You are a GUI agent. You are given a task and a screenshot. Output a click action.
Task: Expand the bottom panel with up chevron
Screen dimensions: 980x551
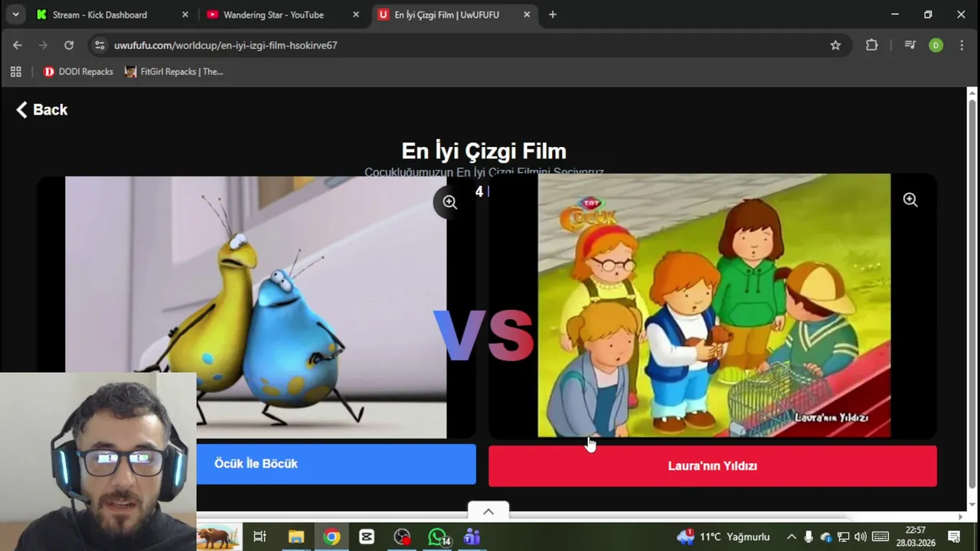click(488, 512)
